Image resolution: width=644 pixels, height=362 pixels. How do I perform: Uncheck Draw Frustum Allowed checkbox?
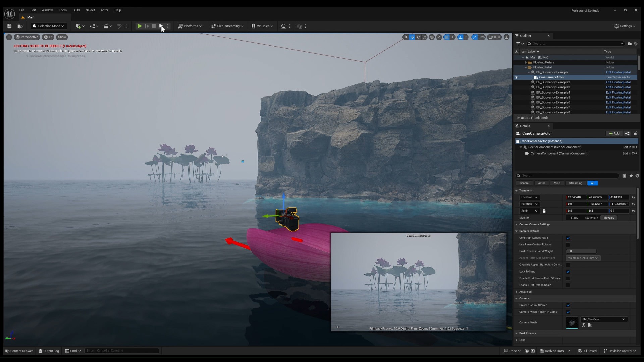[x=568, y=305]
